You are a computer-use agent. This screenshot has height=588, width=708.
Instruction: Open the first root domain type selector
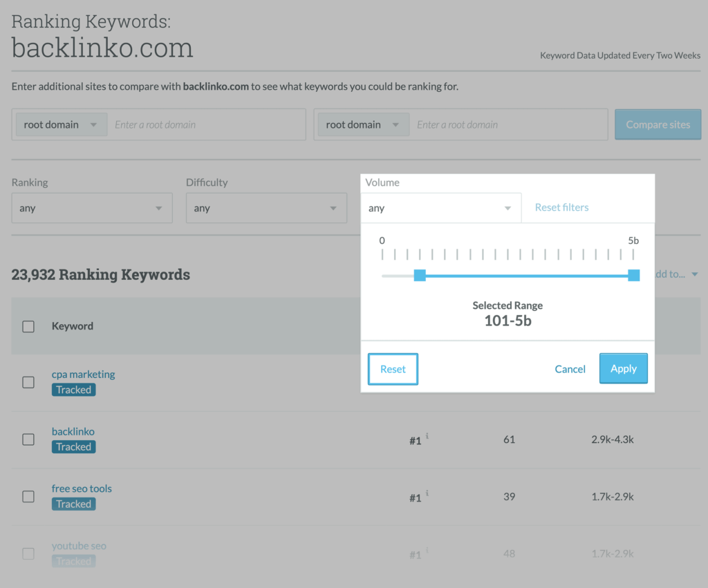pyautogui.click(x=61, y=125)
